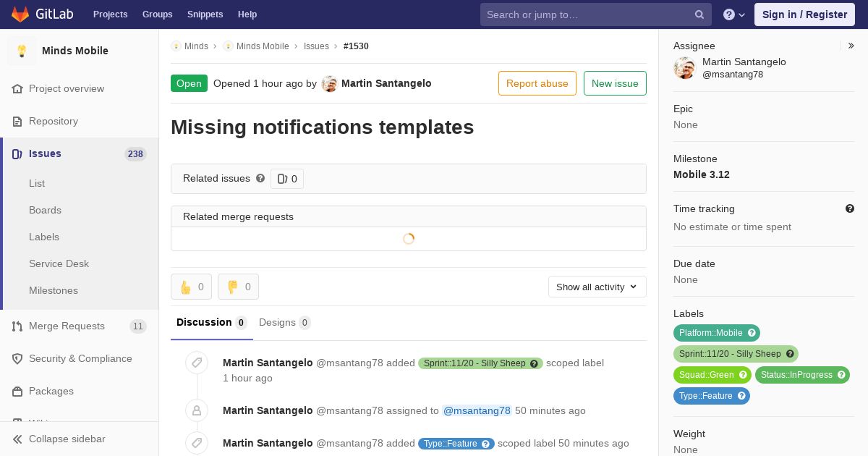868x456 pixels.
Task: Click the Platform::Mobile label help icon
Action: pyautogui.click(x=752, y=333)
